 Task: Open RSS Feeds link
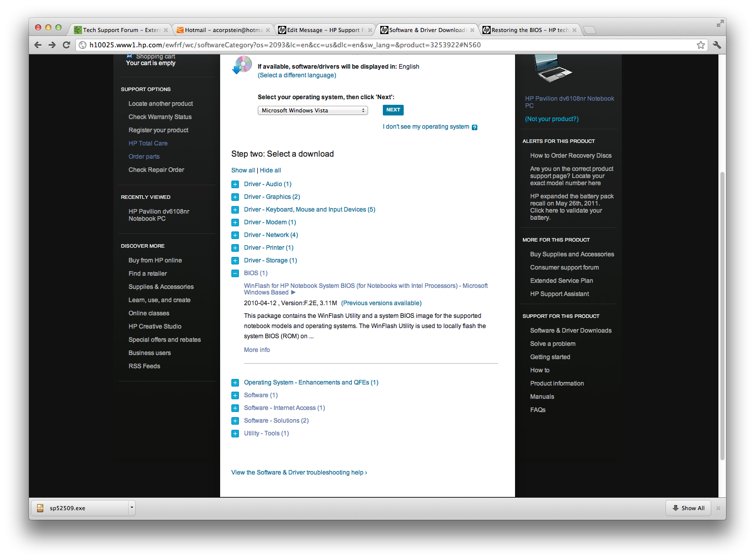[x=144, y=366]
